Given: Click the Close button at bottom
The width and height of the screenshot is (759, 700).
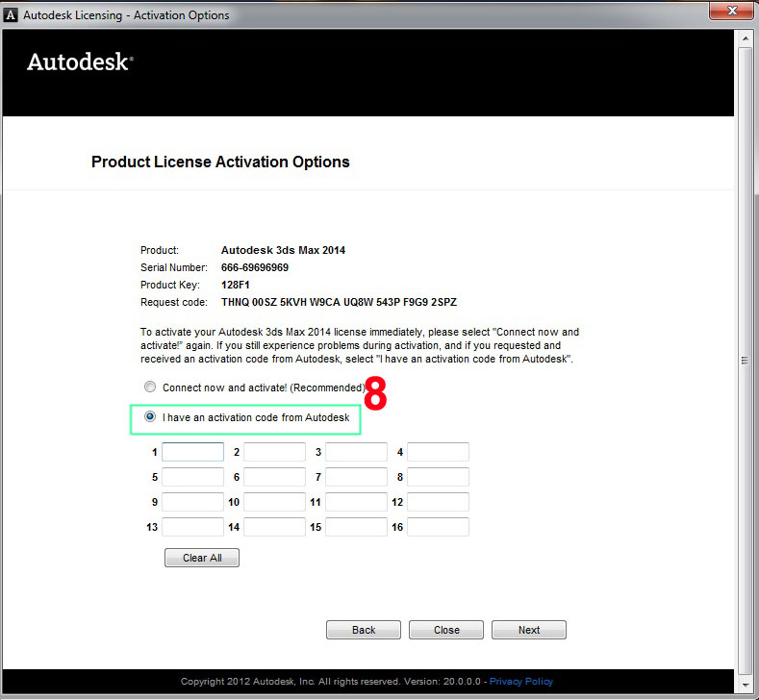Looking at the screenshot, I should coord(446,630).
